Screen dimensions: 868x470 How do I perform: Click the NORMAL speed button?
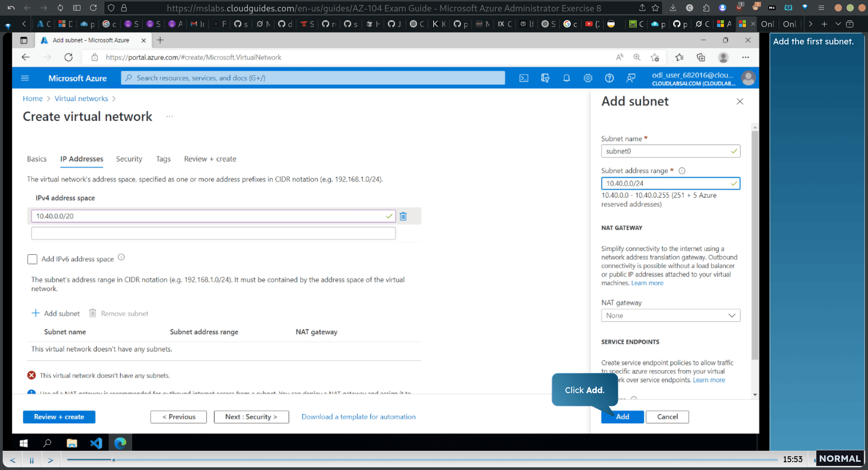click(840, 459)
